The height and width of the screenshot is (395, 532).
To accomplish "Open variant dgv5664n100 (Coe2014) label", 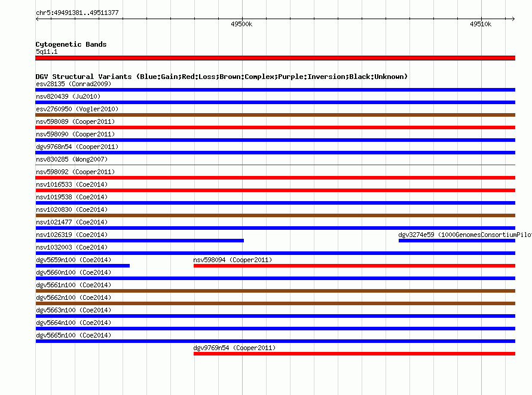I will click(74, 323).
